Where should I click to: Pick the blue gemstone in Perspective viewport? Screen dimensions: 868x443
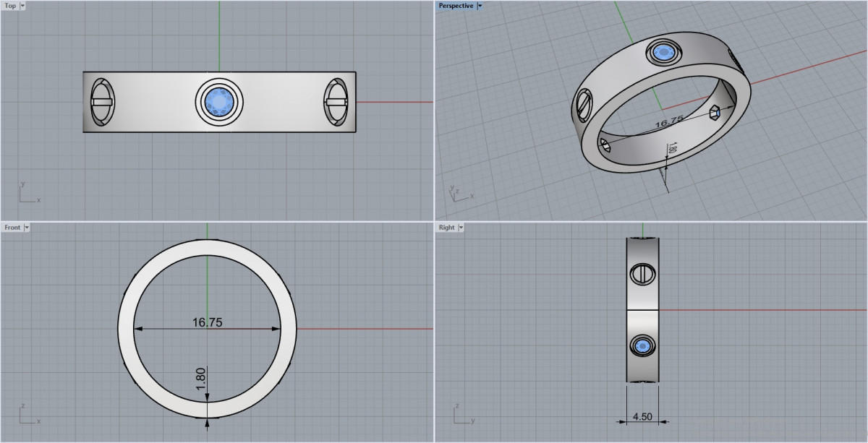[x=663, y=53]
